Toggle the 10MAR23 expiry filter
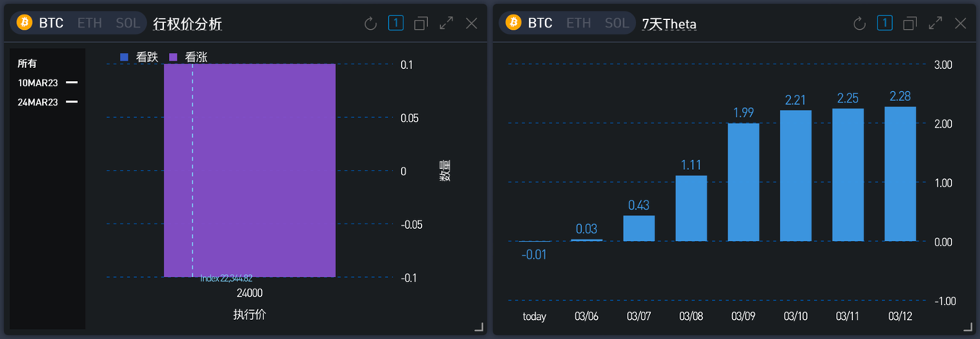This screenshot has width=980, height=339. pos(47,83)
